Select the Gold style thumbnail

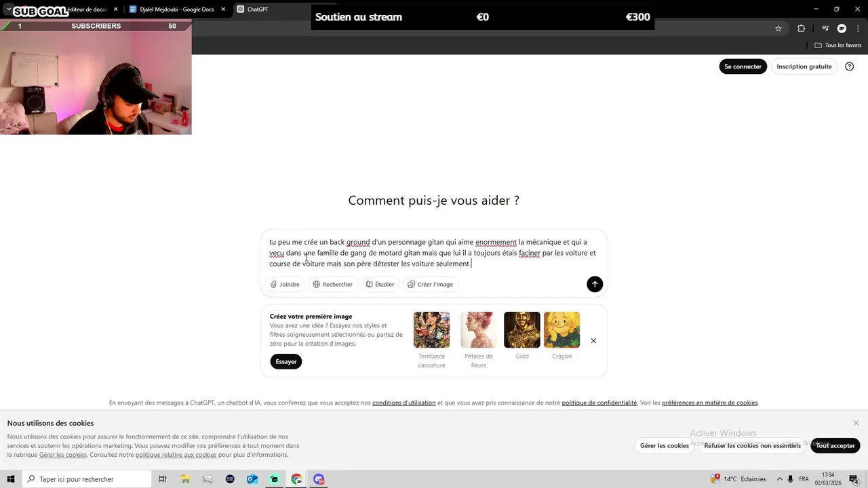[522, 330]
